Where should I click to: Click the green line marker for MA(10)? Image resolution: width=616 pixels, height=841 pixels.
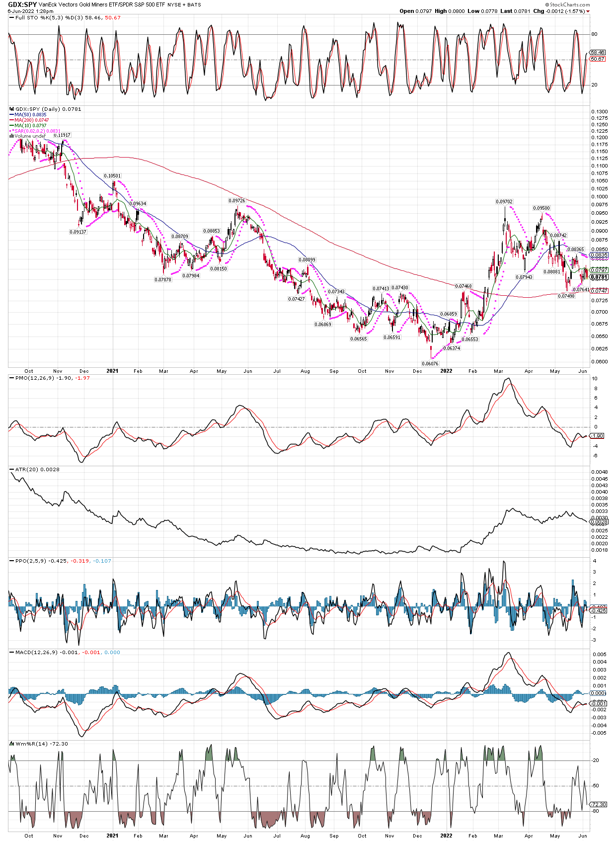[12, 126]
